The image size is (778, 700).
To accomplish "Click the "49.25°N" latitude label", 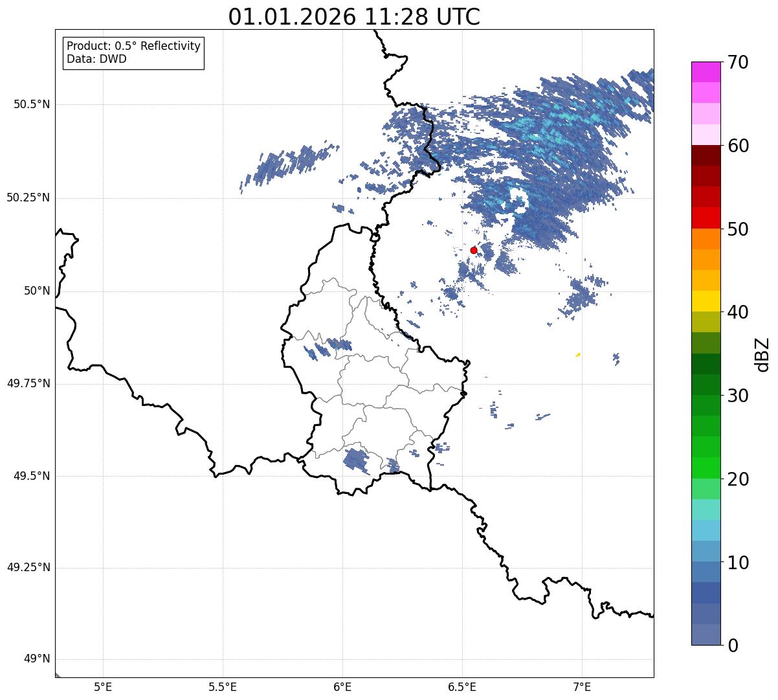I will (28, 567).
